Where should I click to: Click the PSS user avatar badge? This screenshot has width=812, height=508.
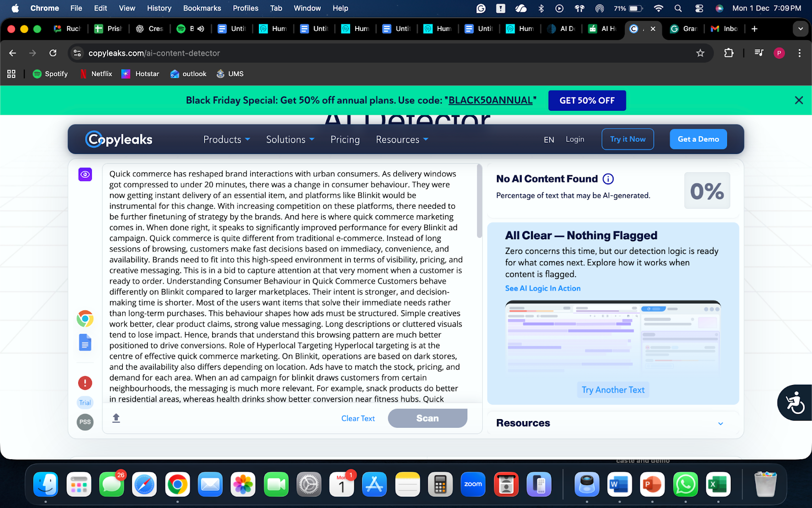(85, 422)
